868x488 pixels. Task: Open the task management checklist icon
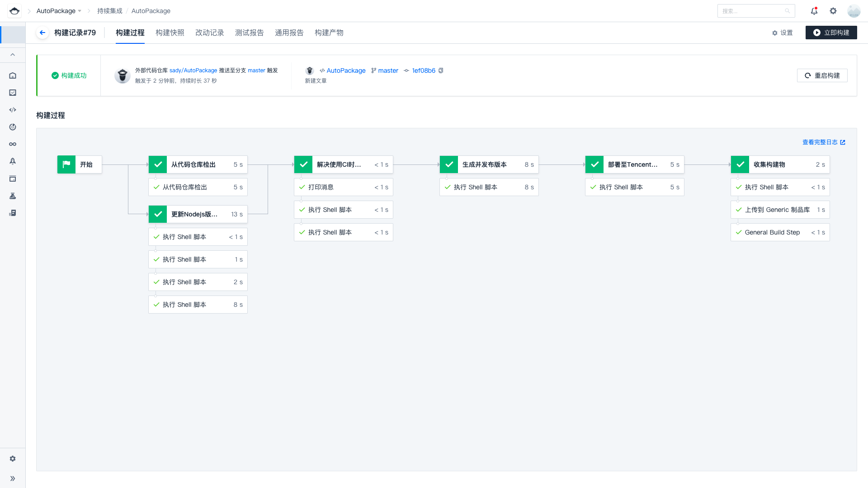(x=13, y=93)
